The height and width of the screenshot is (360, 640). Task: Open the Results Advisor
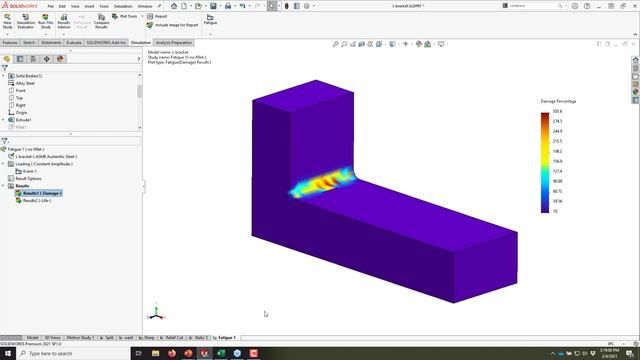(64, 20)
